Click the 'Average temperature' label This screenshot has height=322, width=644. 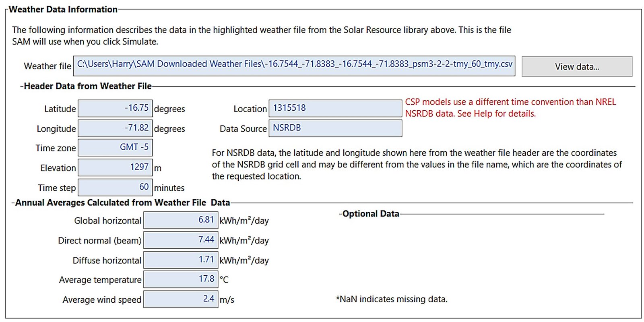click(x=100, y=280)
